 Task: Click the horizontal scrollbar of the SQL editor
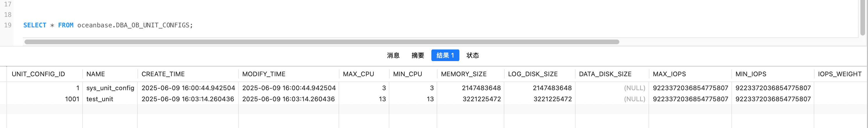coord(321,42)
